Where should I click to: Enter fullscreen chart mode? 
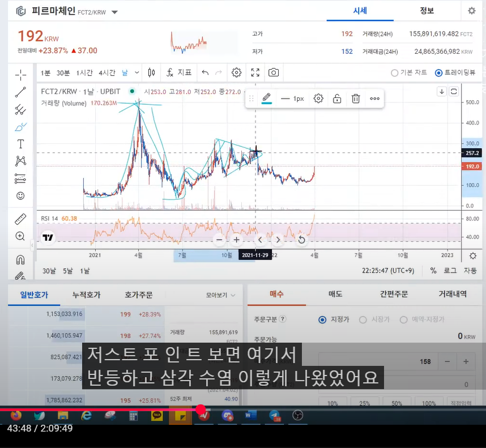point(255,72)
